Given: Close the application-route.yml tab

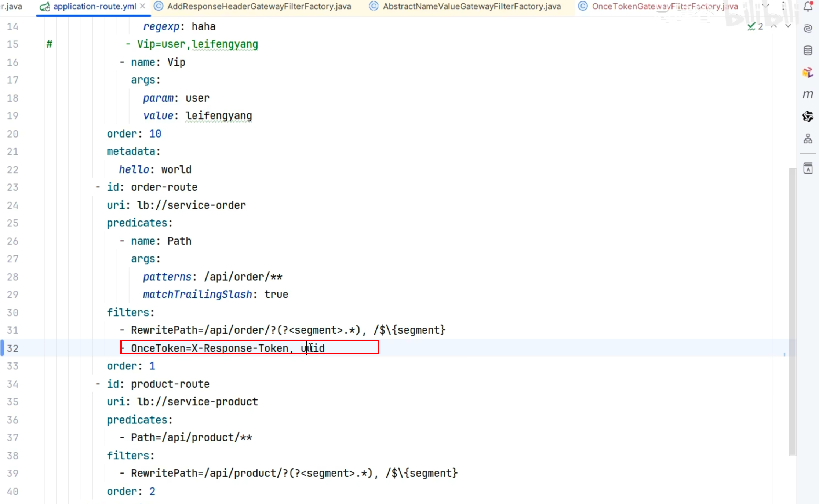Looking at the screenshot, I should tap(143, 6).
